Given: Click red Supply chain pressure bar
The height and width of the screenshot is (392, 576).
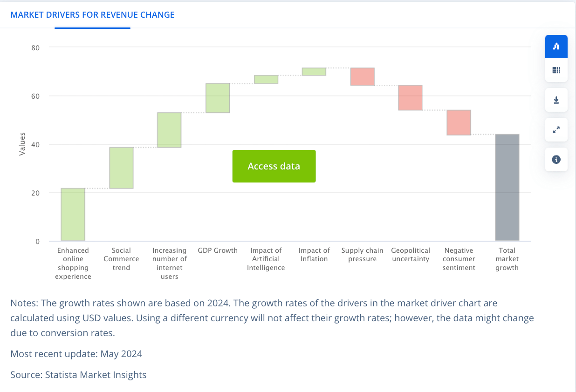Looking at the screenshot, I should [x=363, y=77].
